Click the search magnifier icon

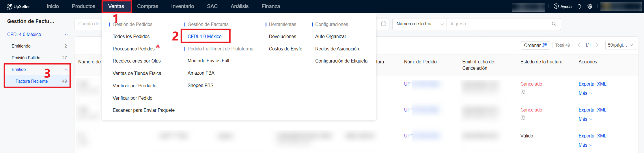pos(554,24)
